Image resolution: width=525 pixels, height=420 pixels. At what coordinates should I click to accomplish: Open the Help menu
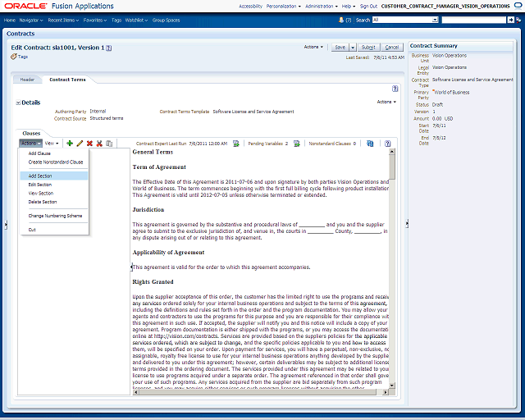point(349,6)
